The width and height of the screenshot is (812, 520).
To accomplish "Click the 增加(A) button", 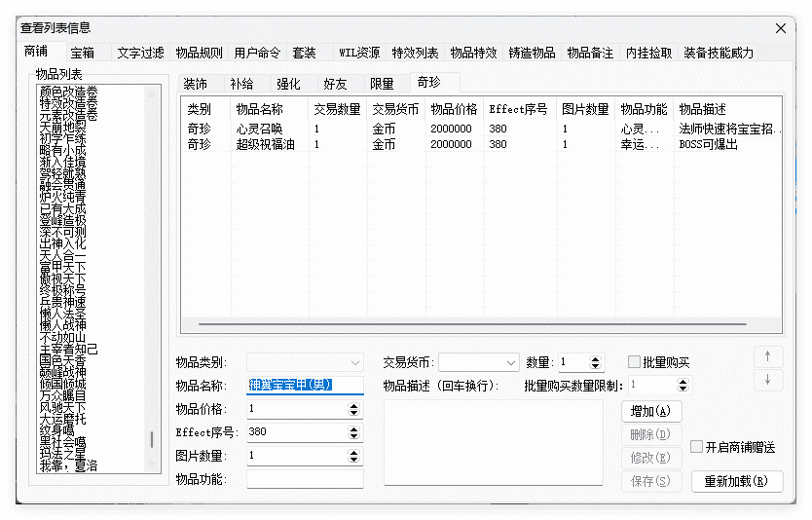I will [651, 411].
